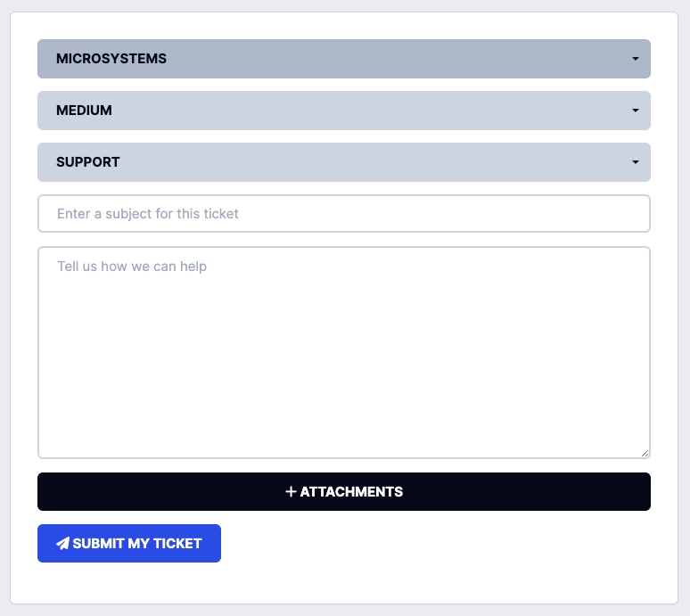Focus the ticket subject field
The width and height of the screenshot is (690, 616).
344,214
